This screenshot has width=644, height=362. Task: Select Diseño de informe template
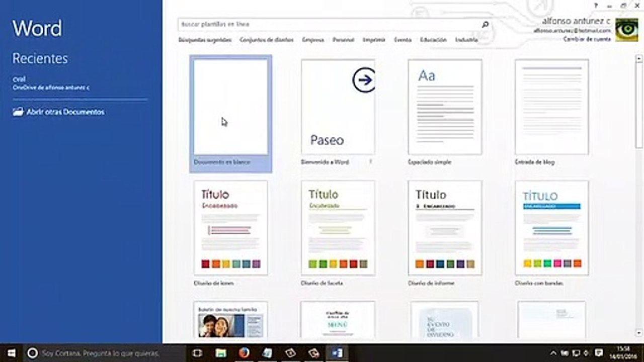click(x=445, y=234)
